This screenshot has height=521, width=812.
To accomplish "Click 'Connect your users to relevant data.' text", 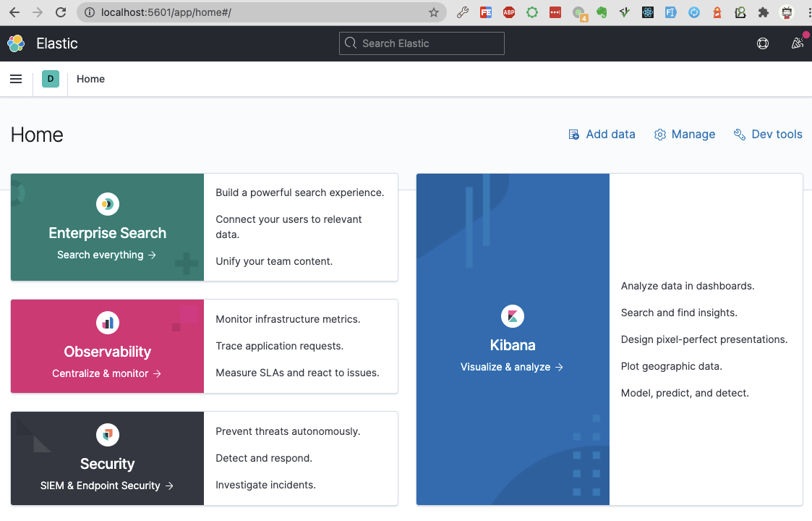I will pos(289,227).
